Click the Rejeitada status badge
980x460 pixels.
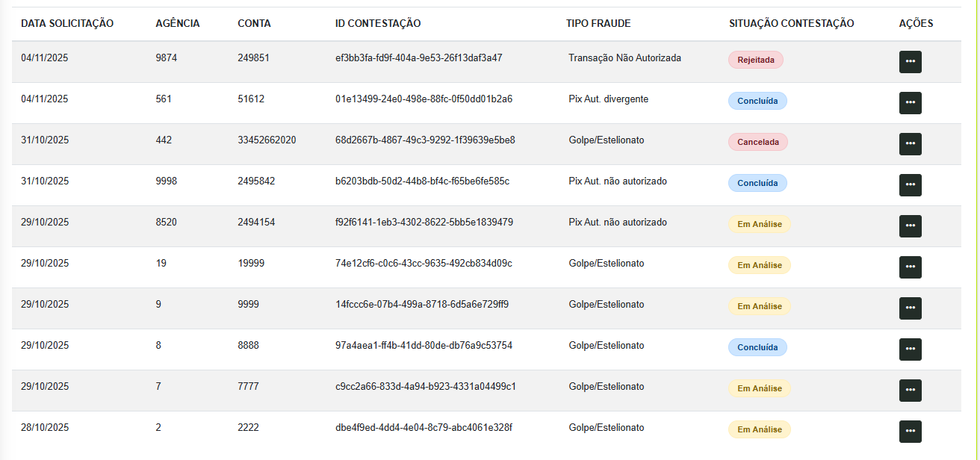point(755,60)
